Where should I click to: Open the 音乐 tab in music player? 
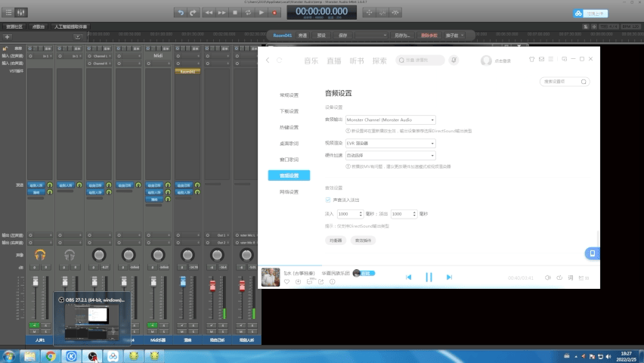point(311,60)
